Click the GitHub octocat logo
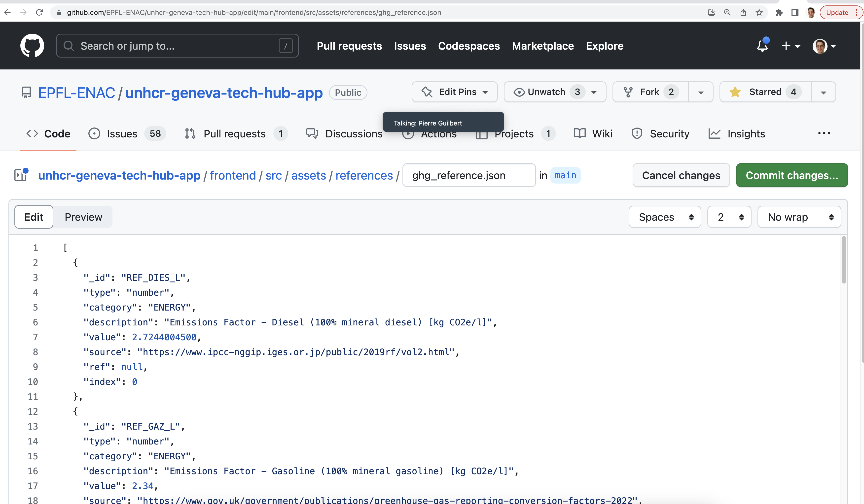 32,46
